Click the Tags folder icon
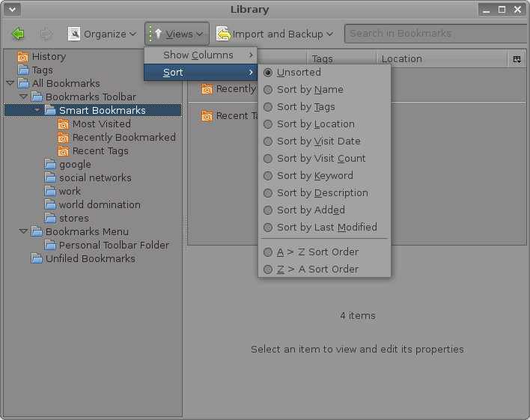The height and width of the screenshot is (420, 530). tap(23, 70)
